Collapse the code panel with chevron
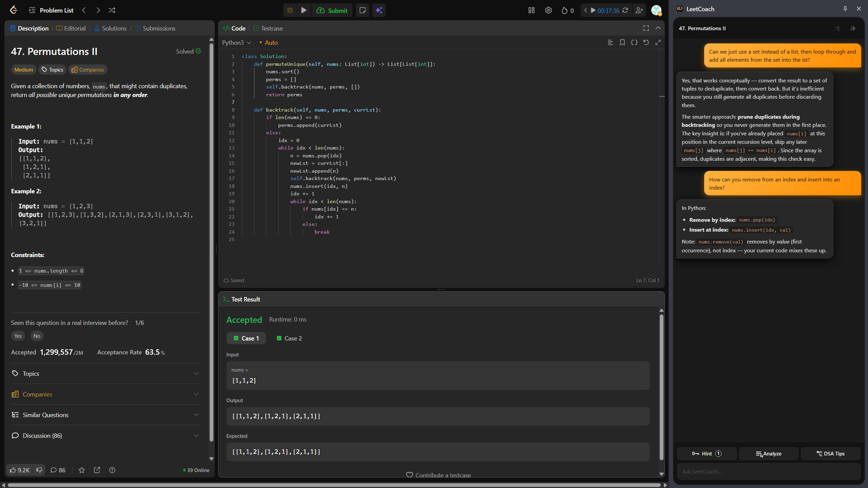The width and height of the screenshot is (868, 488). 658,28
